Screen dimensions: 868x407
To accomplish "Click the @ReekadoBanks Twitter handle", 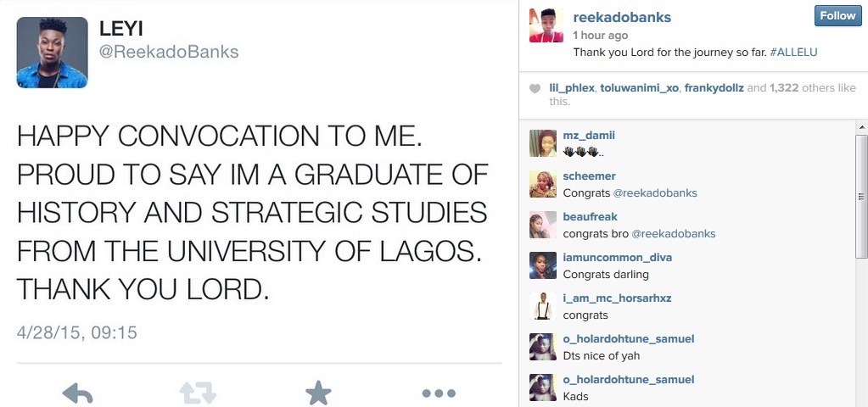I will tap(169, 52).
